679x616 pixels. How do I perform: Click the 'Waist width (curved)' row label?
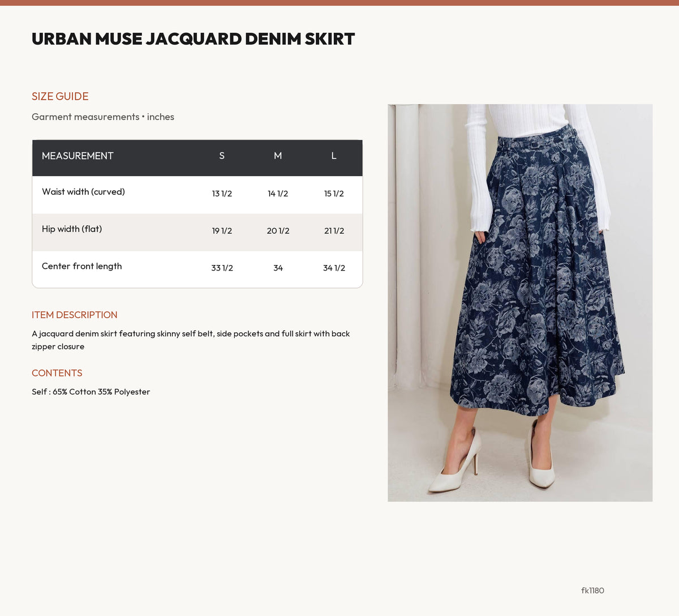pos(83,192)
